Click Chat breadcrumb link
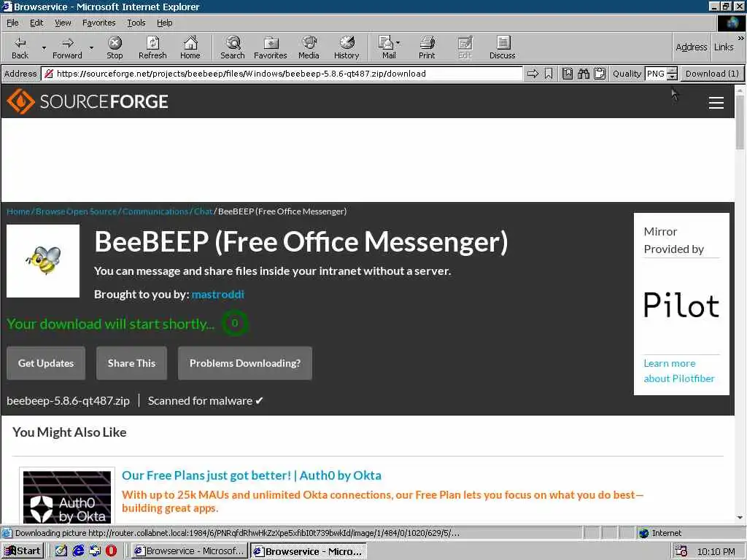747x560 pixels. click(x=203, y=211)
